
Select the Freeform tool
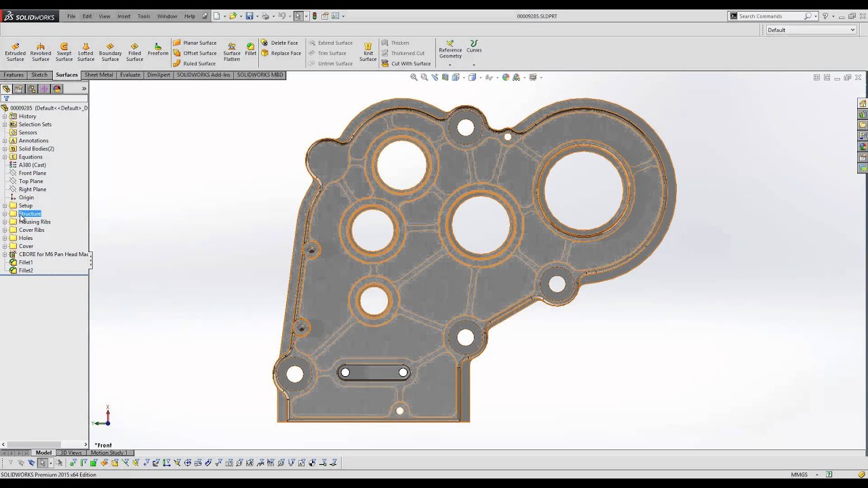158,49
